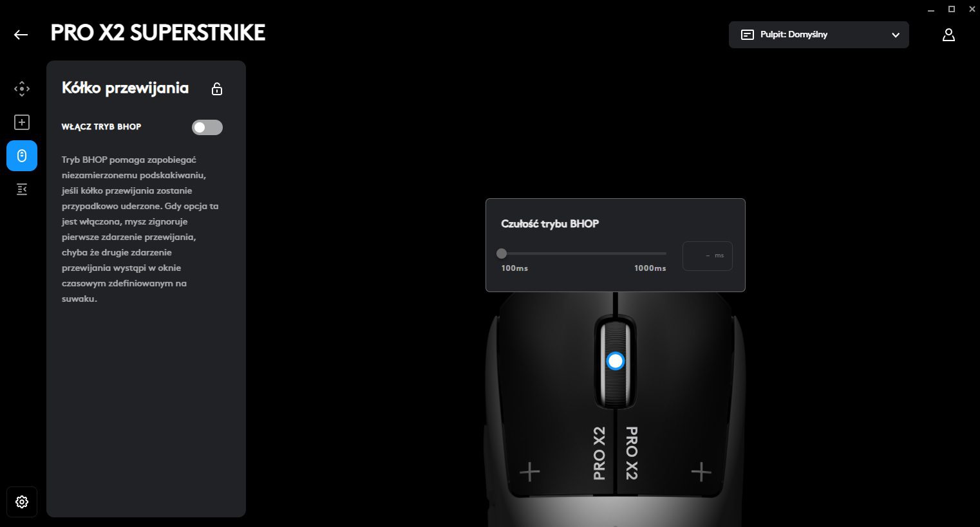980x527 pixels.
Task: Click the blue scroll wheel hotspot on mouse
Action: coord(616,361)
